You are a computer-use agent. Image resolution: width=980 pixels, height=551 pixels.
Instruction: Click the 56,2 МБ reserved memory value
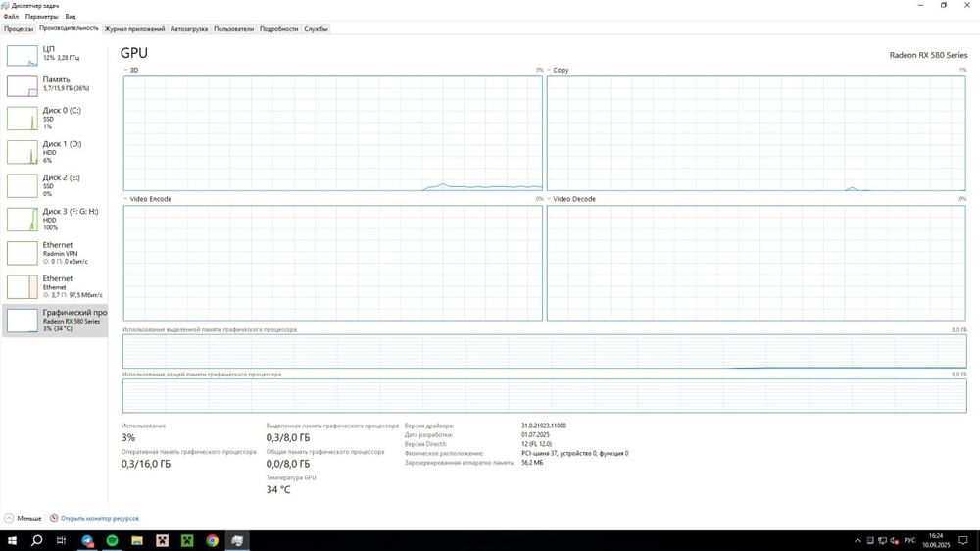(x=532, y=463)
